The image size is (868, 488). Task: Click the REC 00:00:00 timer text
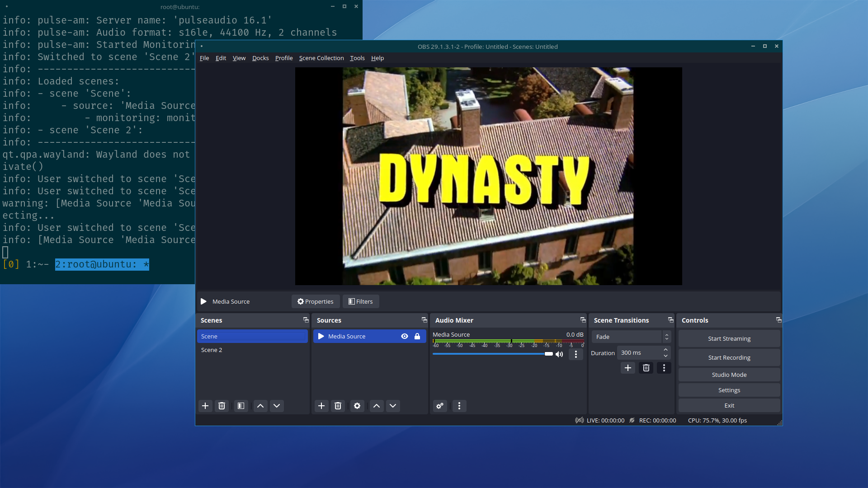[657, 420]
